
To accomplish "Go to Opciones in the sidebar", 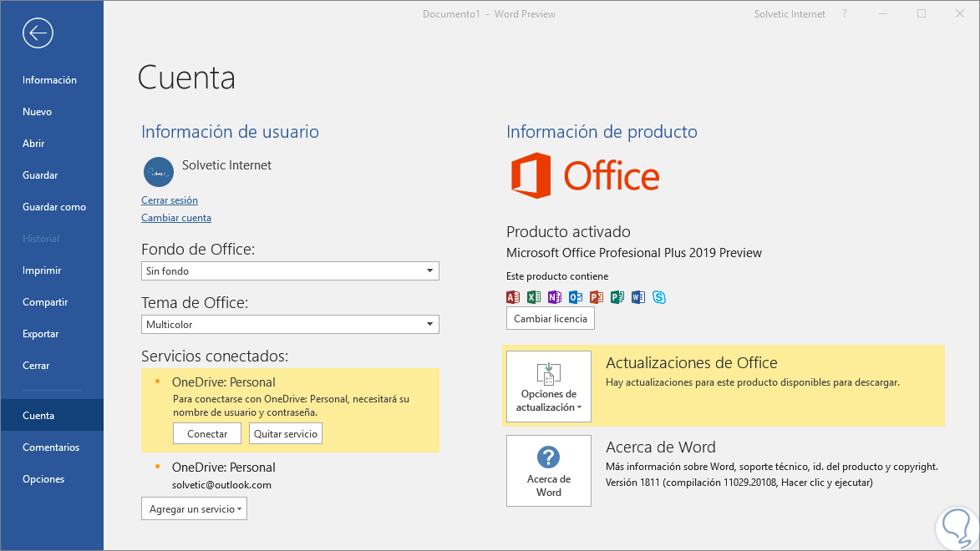I will pyautogui.click(x=43, y=479).
